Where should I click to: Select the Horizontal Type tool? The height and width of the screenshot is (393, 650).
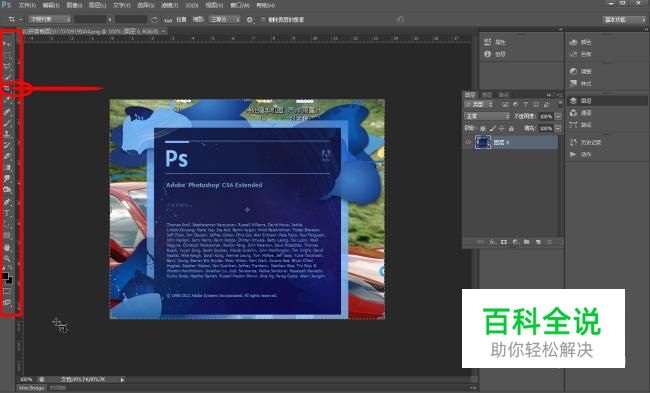click(7, 213)
